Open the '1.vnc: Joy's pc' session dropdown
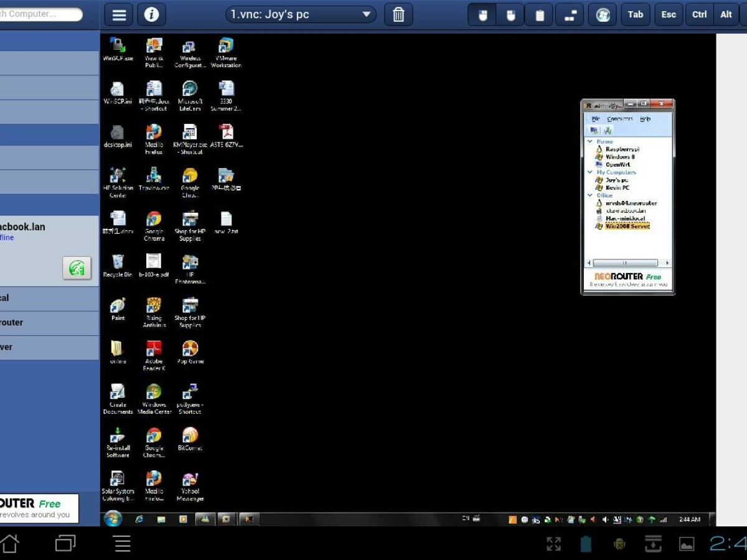 click(301, 15)
